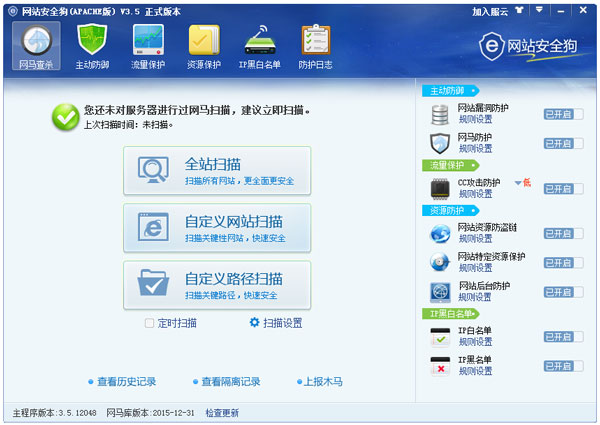Open 规则设置 under 网站后台防护
The width and height of the screenshot is (600, 425).
[475, 297]
